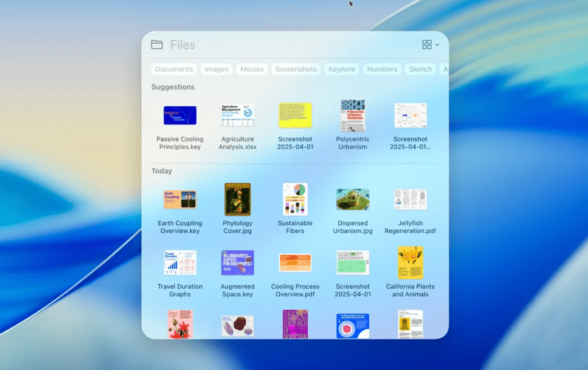This screenshot has width=588, height=370.
Task: Select the Images filter chip
Action: click(x=216, y=69)
